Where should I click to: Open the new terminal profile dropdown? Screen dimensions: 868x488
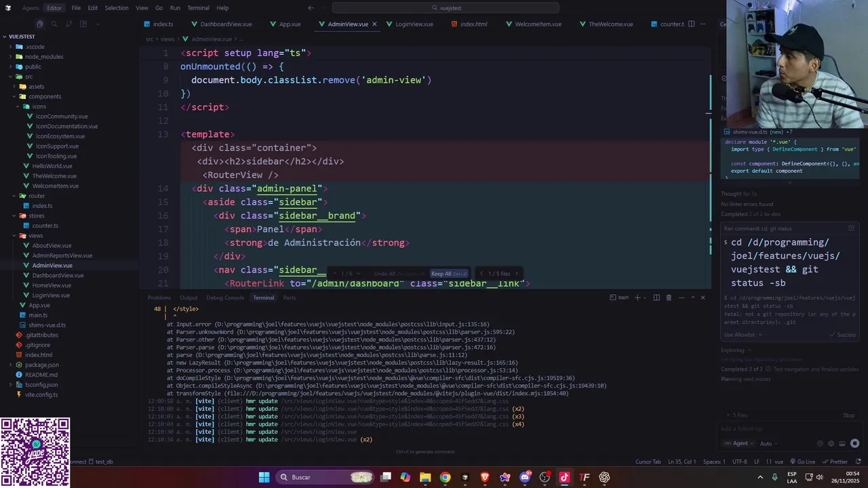[645, 298]
